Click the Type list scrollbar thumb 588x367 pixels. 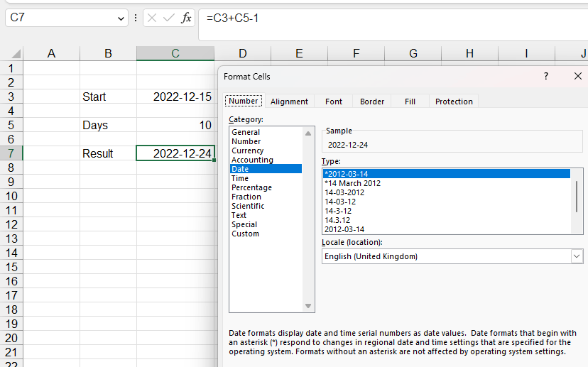[577, 197]
